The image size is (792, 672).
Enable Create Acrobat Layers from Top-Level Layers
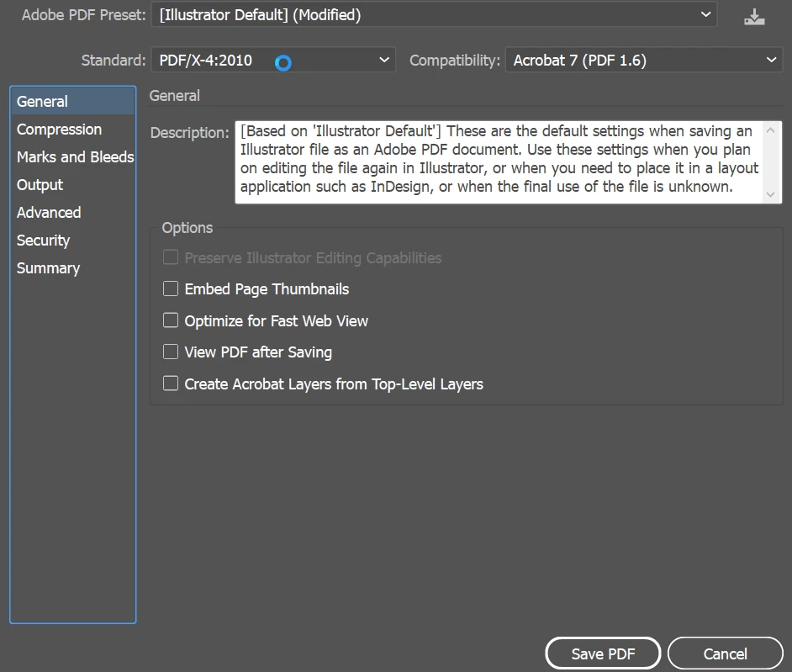[171, 384]
